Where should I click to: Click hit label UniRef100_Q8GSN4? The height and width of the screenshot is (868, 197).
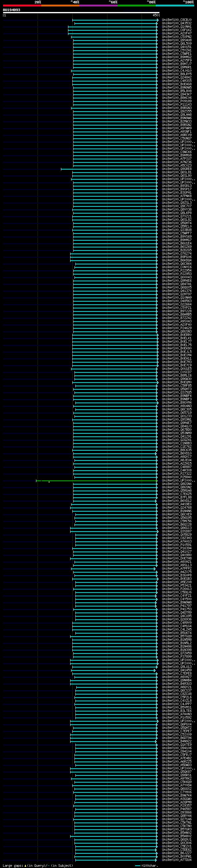(176, 484)
